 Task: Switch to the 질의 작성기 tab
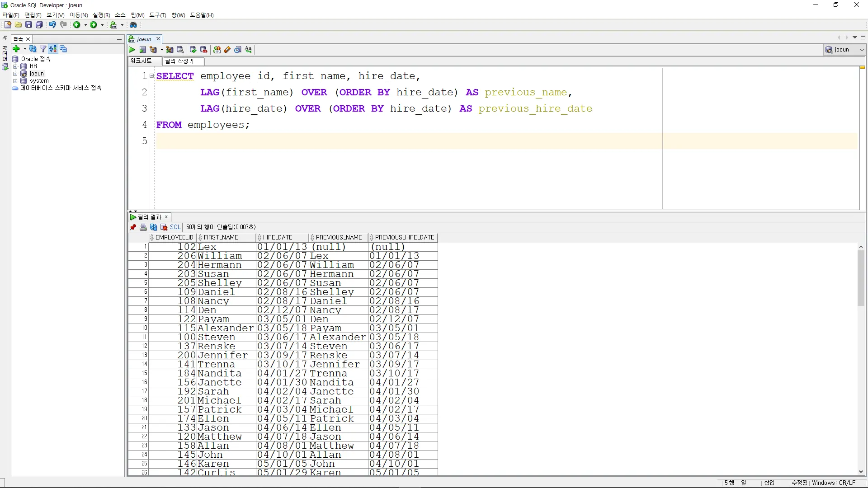(x=179, y=61)
